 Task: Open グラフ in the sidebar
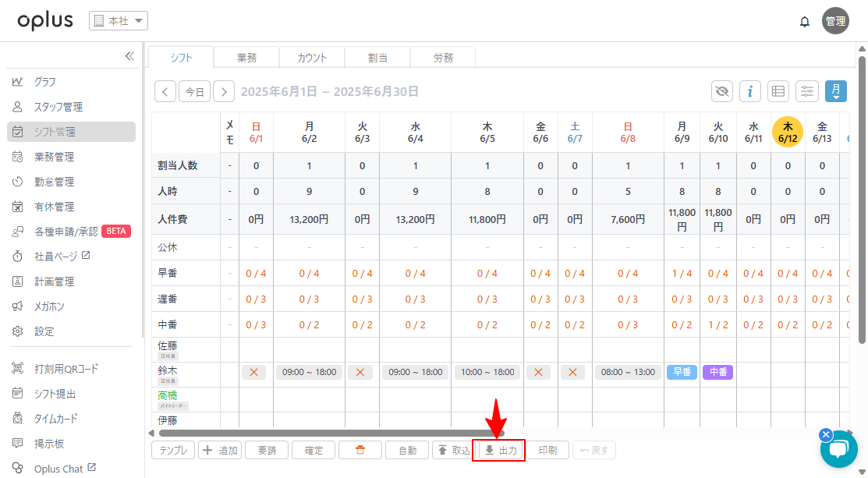tap(44, 82)
